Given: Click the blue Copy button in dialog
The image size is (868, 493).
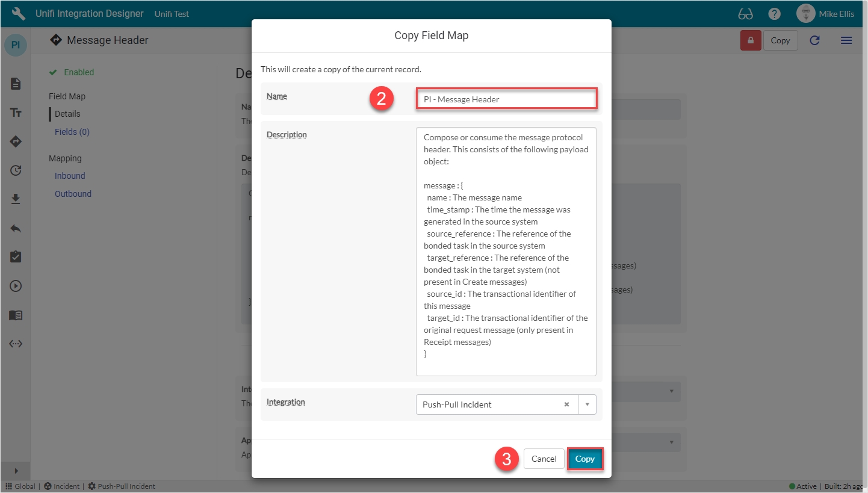Looking at the screenshot, I should 584,459.
